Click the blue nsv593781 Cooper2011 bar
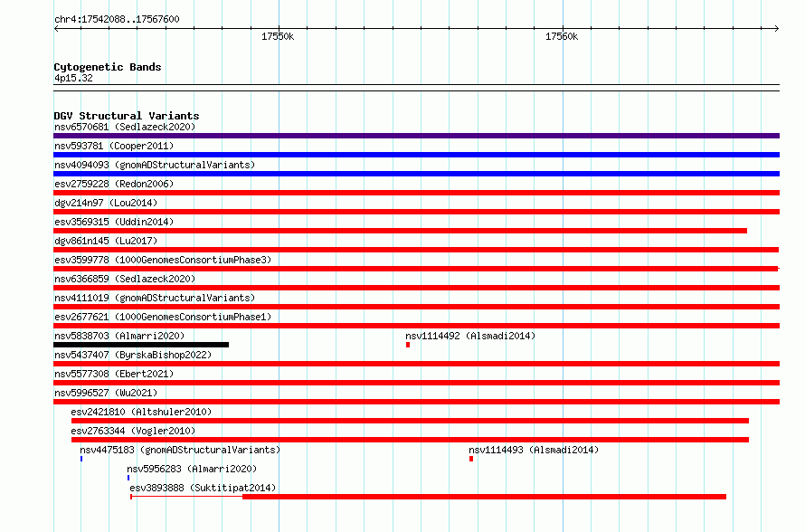This screenshot has height=532, width=805. tap(416, 155)
